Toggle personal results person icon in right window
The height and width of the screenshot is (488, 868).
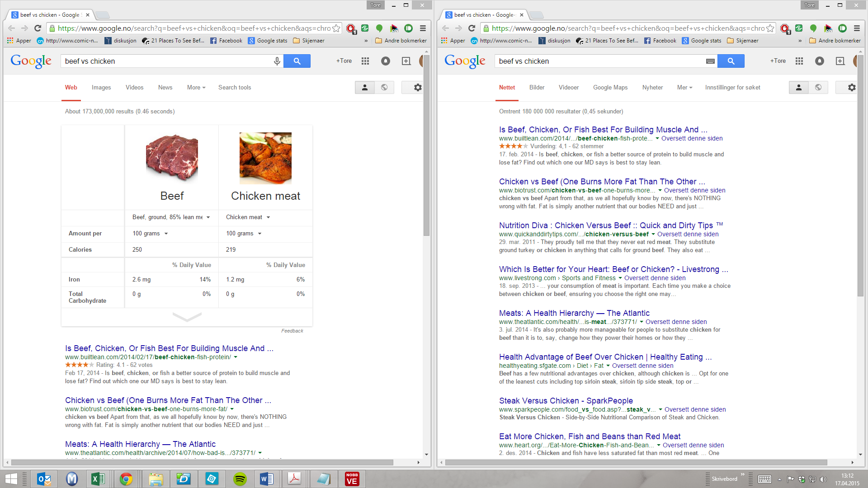799,88
